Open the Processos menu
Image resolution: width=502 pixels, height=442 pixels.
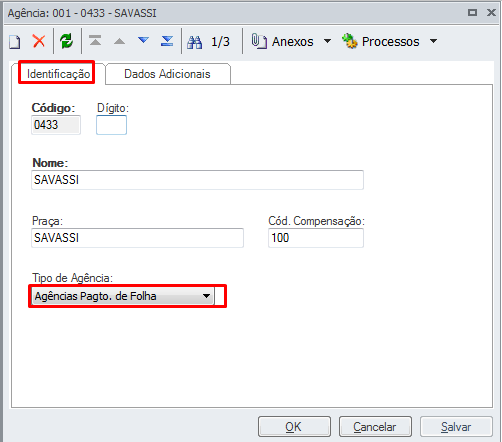(x=391, y=42)
